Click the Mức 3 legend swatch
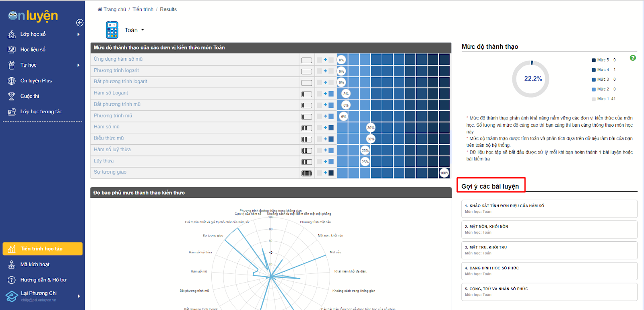Screen dimensions: 644x310 click(594, 80)
